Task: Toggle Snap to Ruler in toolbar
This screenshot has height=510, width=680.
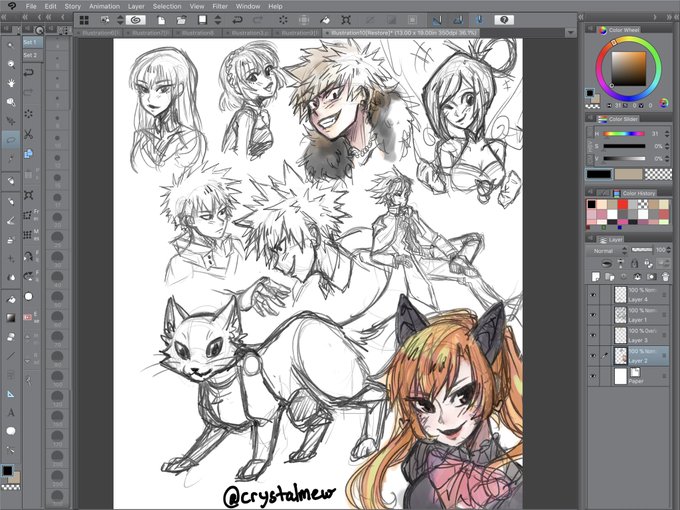Action: (437, 20)
